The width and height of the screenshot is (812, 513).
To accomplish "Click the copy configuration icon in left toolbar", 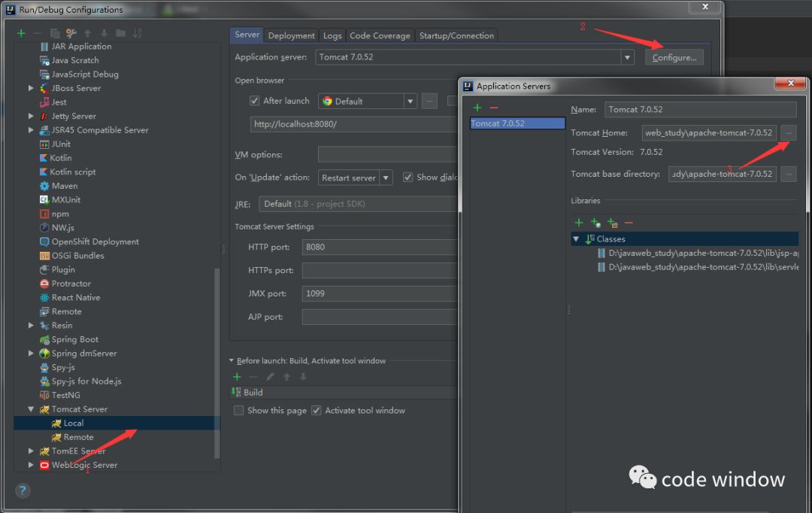I will 55,33.
